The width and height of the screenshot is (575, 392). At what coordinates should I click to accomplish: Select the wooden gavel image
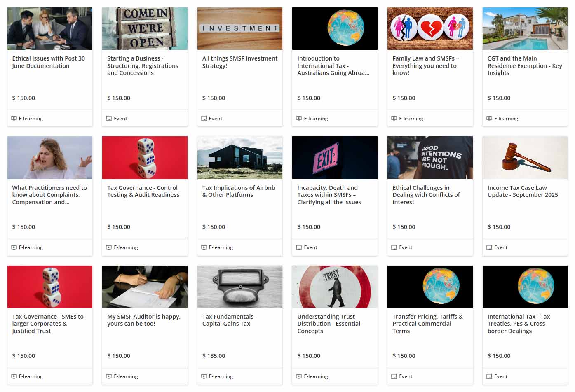coord(525,158)
